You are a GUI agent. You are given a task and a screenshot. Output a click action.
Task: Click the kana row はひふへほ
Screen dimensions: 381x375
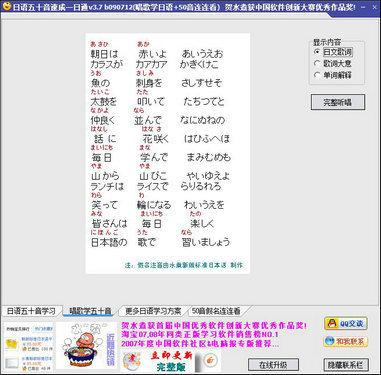point(207,139)
